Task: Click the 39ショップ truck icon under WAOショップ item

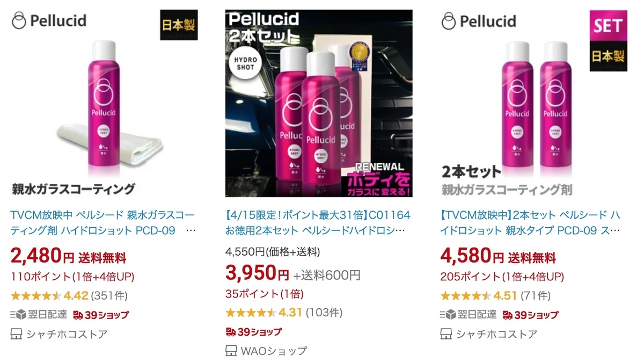Action: 232,331
